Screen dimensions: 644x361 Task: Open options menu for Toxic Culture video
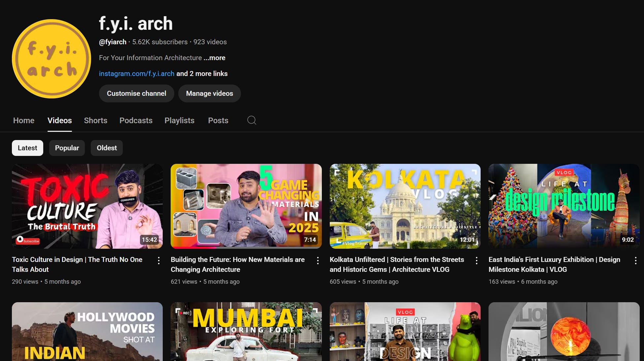159,261
